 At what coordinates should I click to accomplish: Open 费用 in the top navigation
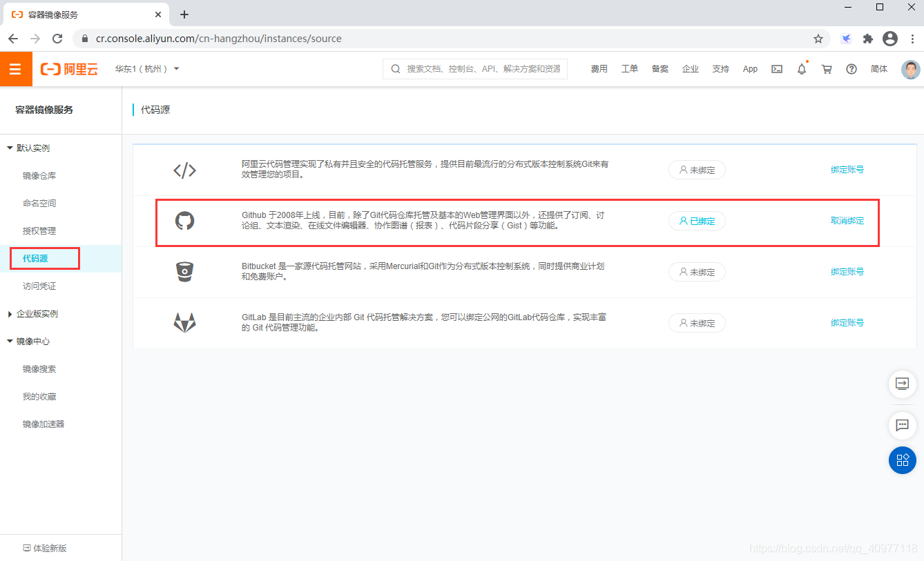(x=599, y=69)
